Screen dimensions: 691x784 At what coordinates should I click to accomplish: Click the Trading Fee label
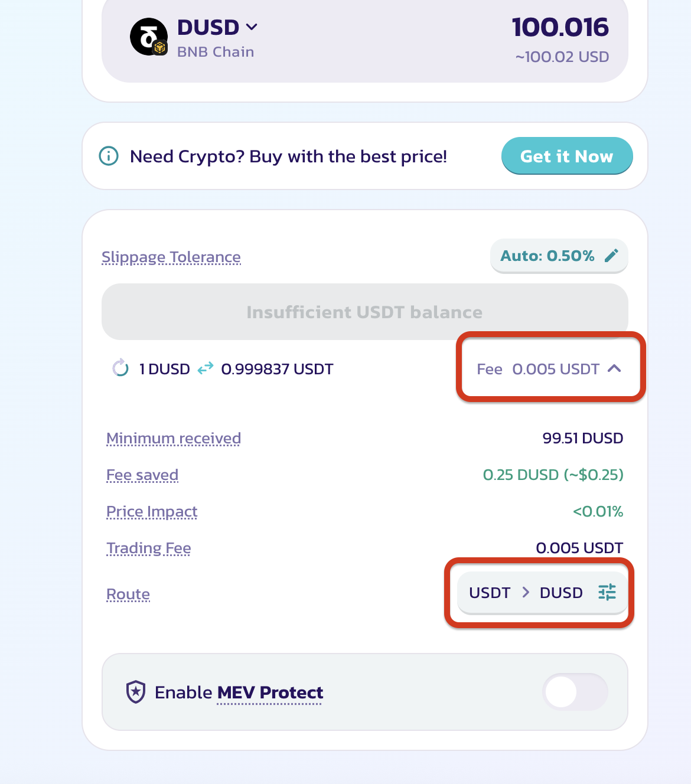pos(149,548)
